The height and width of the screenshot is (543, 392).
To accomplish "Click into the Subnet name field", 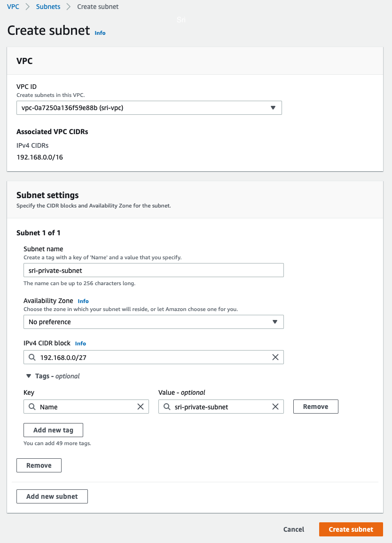I will tap(154, 270).
